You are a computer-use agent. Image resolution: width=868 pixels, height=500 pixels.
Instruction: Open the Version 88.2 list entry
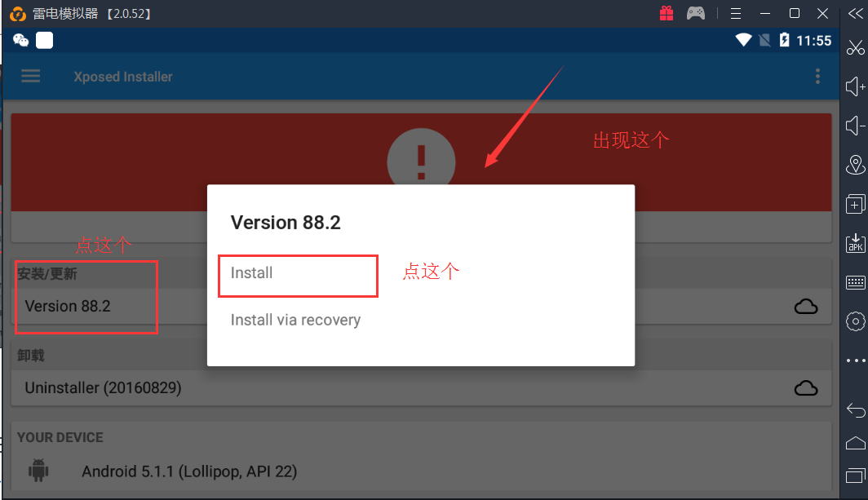coord(68,306)
